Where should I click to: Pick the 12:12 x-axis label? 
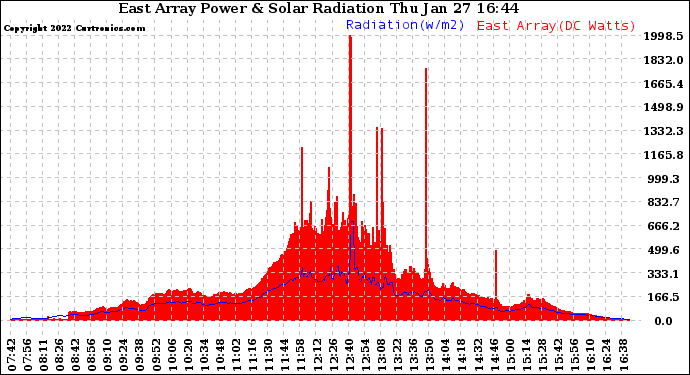point(317,355)
